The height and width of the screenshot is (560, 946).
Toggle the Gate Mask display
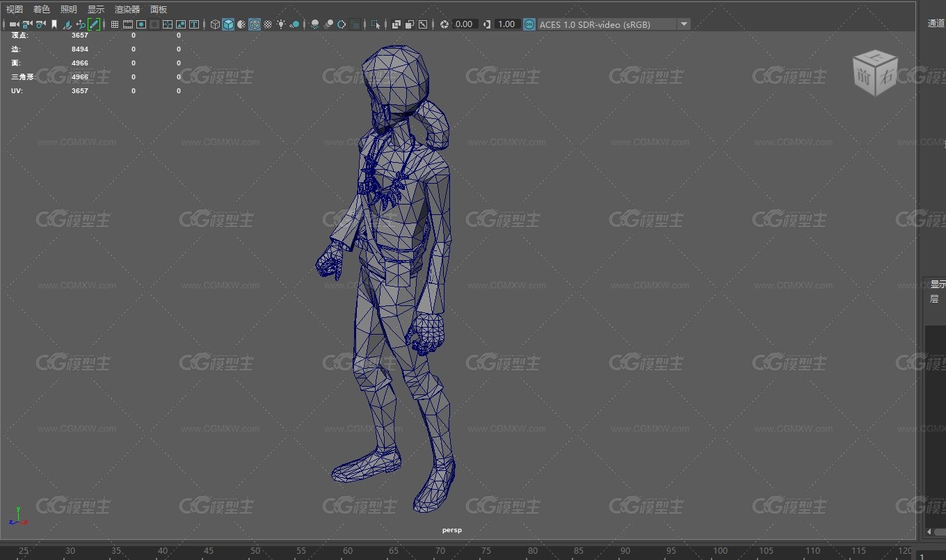(x=154, y=24)
